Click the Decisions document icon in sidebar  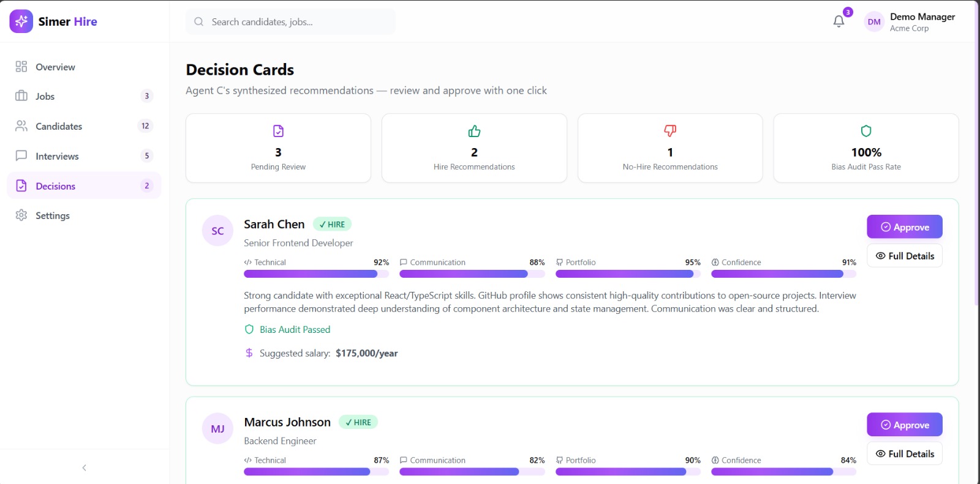pyautogui.click(x=21, y=186)
